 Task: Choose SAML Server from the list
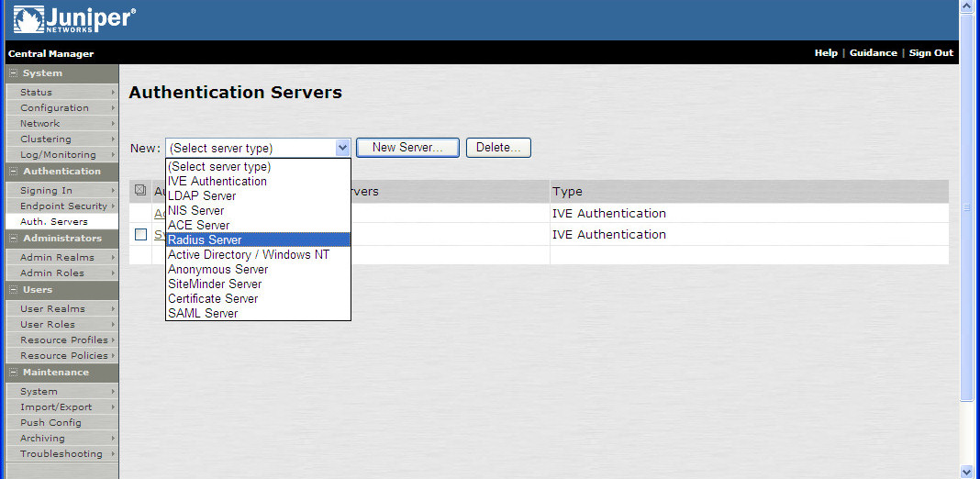(258, 313)
